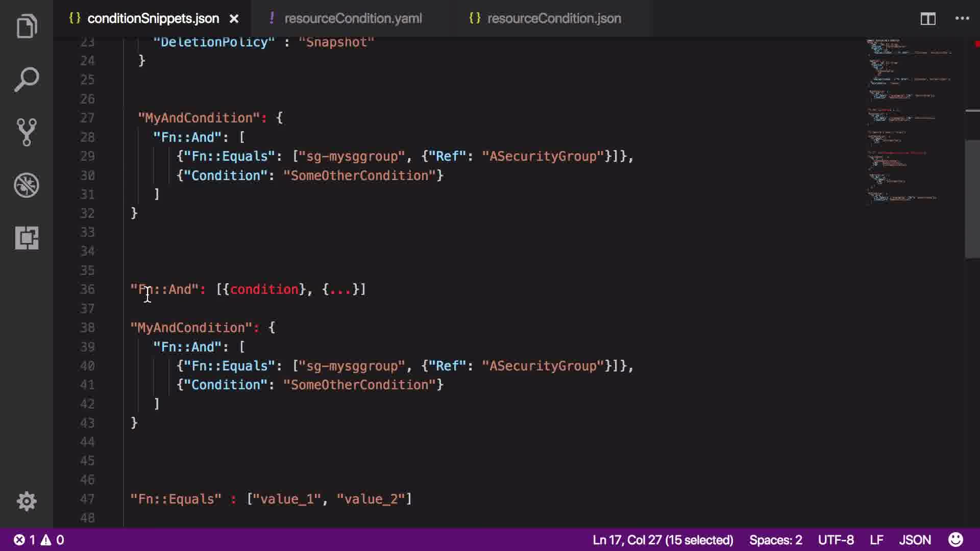Click the split editor icon
980x551 pixels.
(927, 19)
